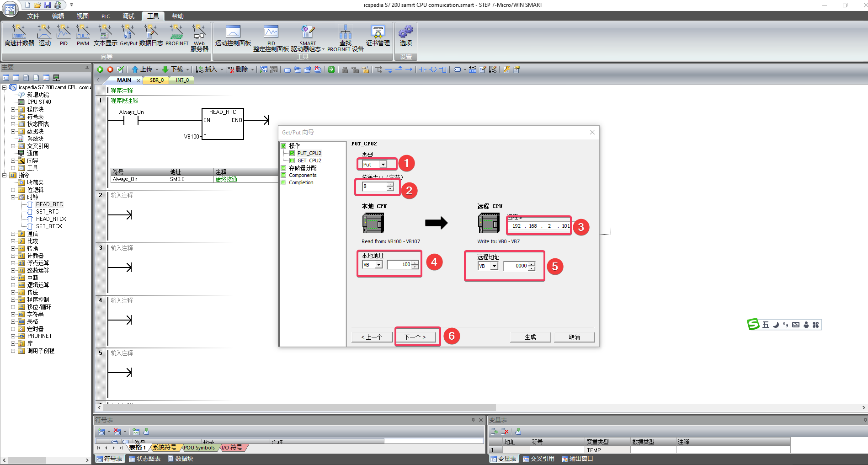
Task: Click the Print icon in quick access bar
Action: pos(58,5)
